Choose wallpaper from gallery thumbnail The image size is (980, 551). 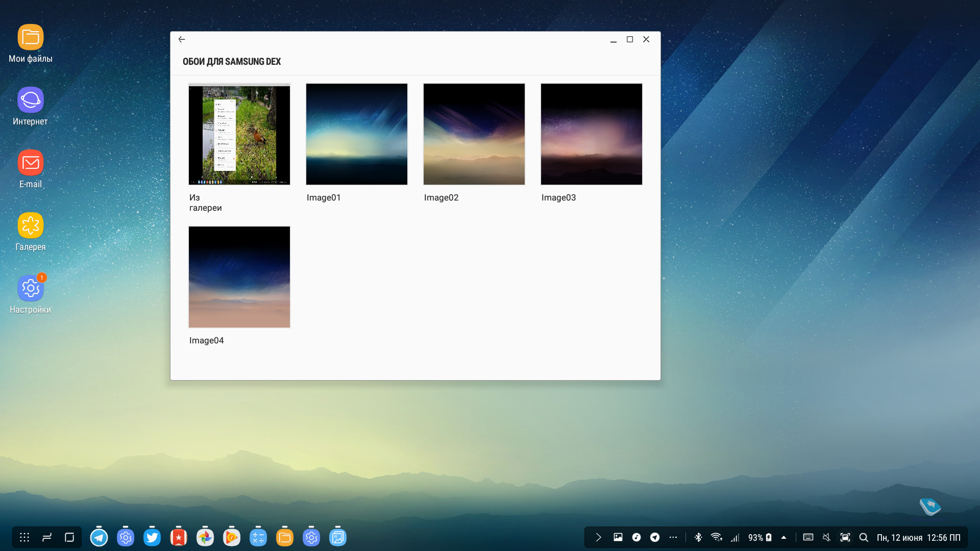point(239,134)
